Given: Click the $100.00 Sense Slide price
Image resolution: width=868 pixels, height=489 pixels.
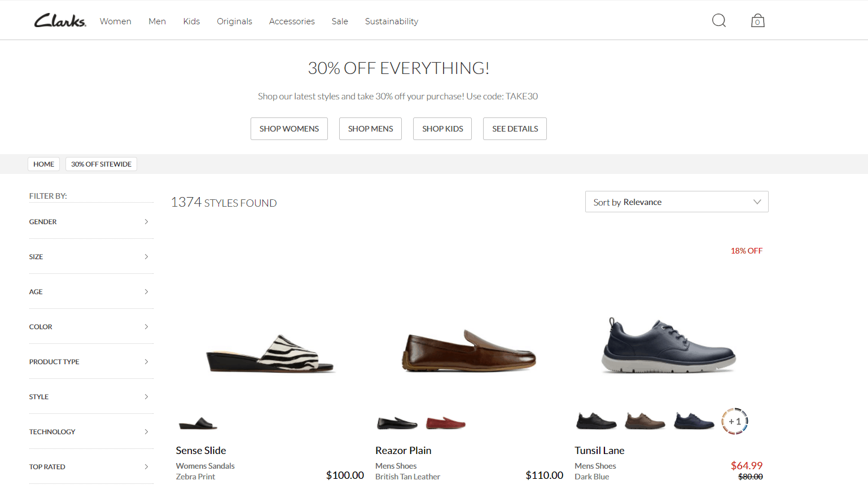Looking at the screenshot, I should point(345,475).
